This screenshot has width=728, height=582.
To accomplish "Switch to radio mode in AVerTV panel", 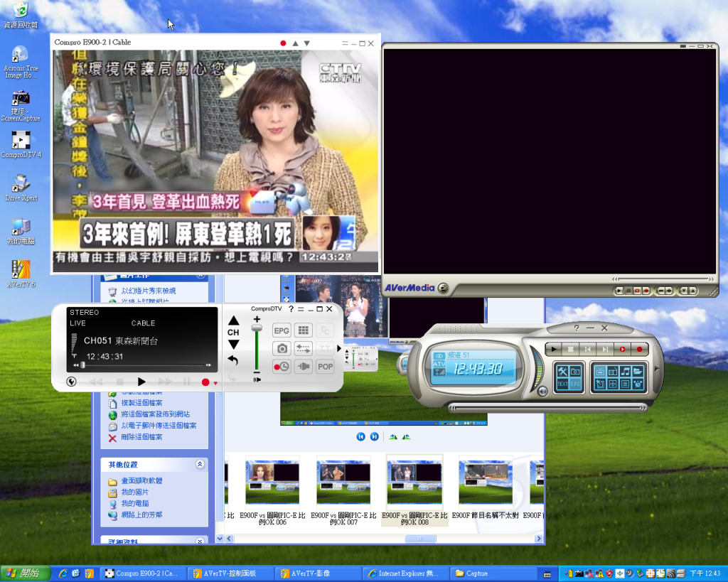I will pos(613,371).
